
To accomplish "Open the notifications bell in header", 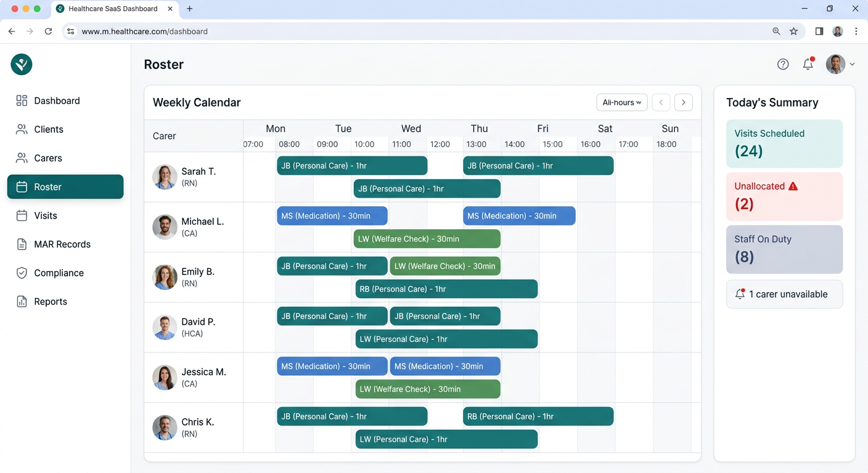I will [x=808, y=64].
